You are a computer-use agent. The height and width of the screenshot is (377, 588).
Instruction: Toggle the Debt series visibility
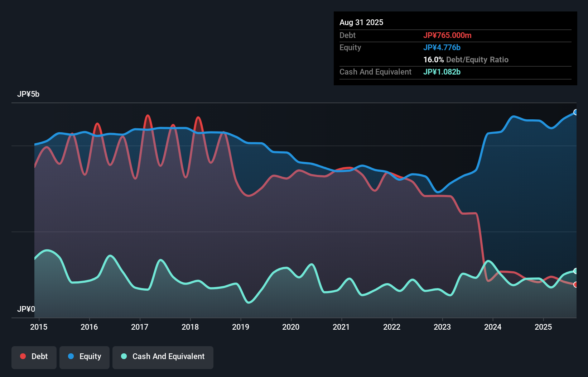point(34,357)
